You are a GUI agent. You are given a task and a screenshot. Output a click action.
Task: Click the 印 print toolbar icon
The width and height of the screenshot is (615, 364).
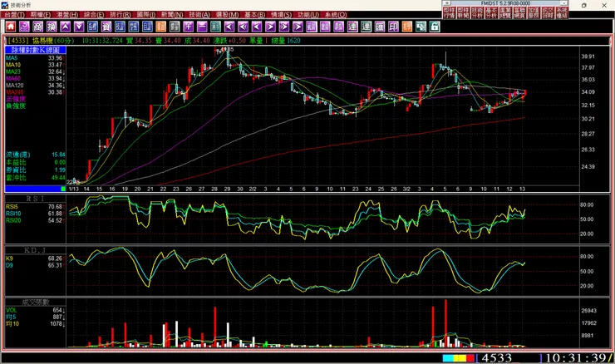click(x=395, y=27)
